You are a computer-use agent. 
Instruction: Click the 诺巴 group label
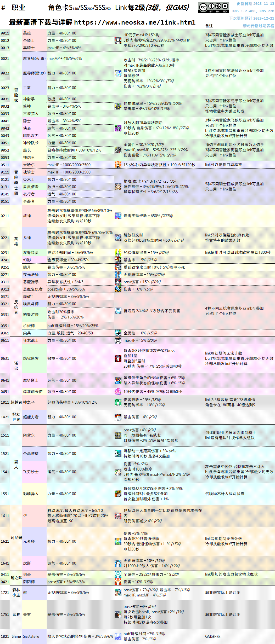(x=16, y=366)
